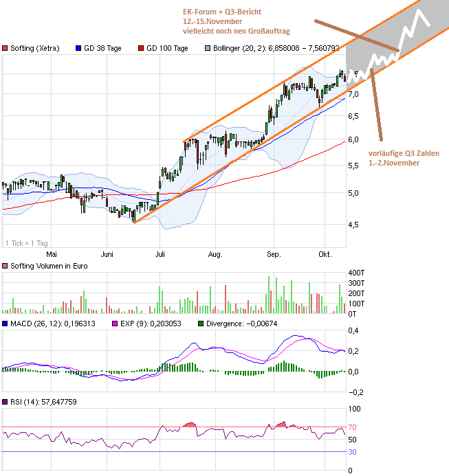Click the 4,5 price axis label
Viewport: 449px width, 476px height.
[353, 225]
